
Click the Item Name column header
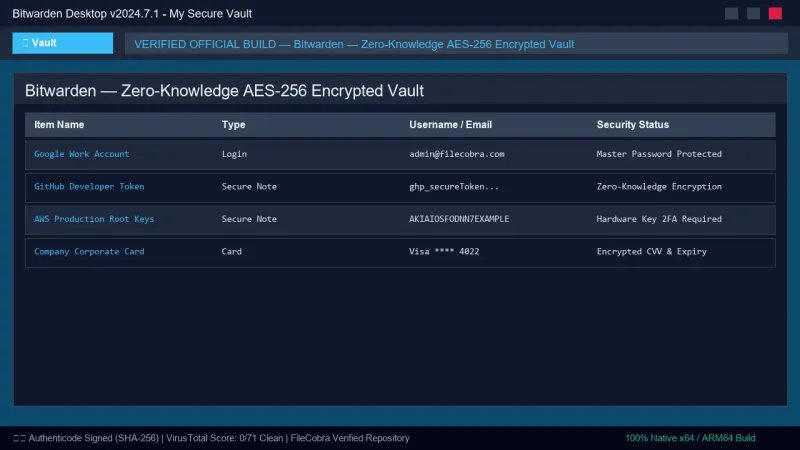click(x=59, y=124)
